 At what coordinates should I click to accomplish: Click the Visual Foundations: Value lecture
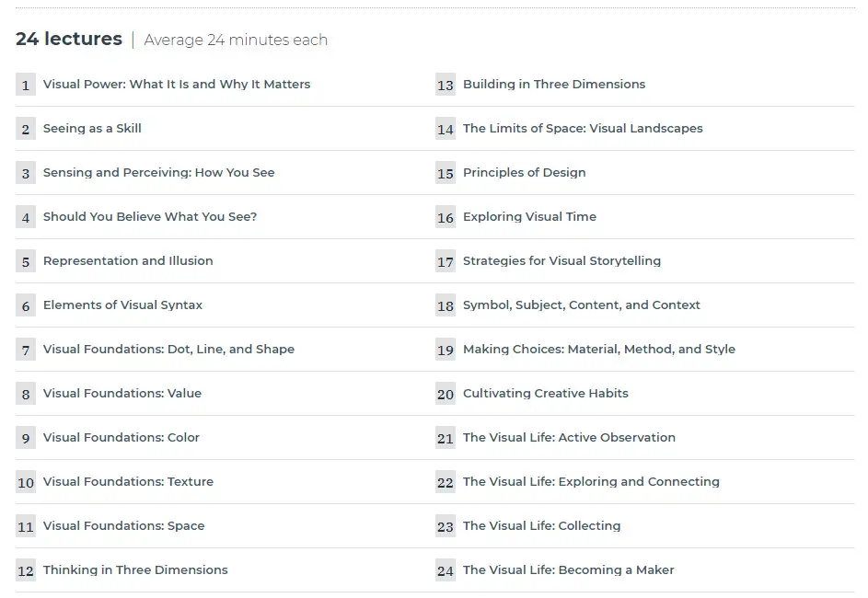122,394
